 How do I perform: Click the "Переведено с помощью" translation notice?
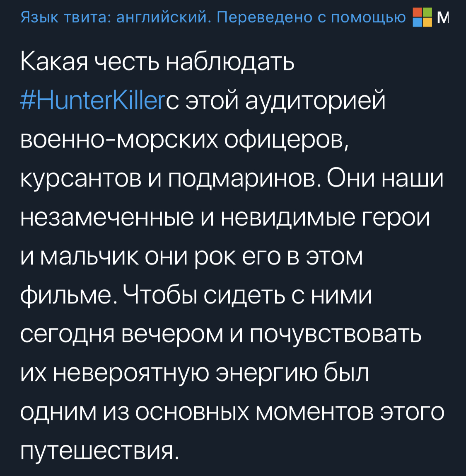[311, 17]
